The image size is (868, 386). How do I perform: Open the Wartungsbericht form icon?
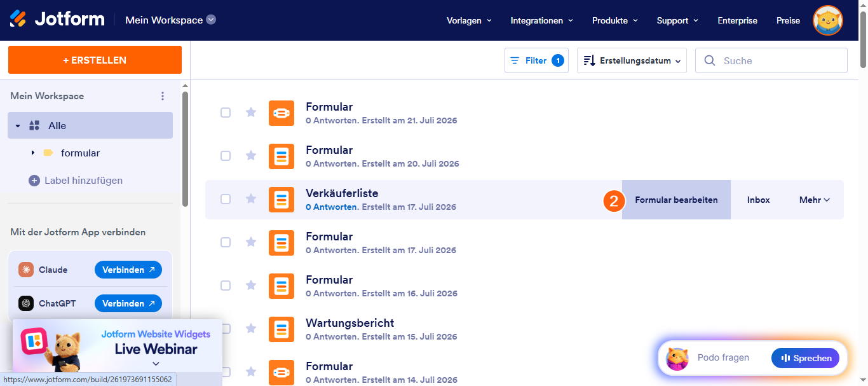click(x=281, y=329)
